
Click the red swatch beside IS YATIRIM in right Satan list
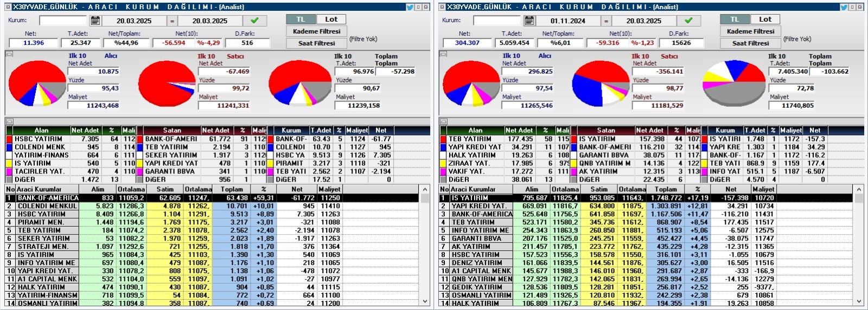(x=574, y=139)
